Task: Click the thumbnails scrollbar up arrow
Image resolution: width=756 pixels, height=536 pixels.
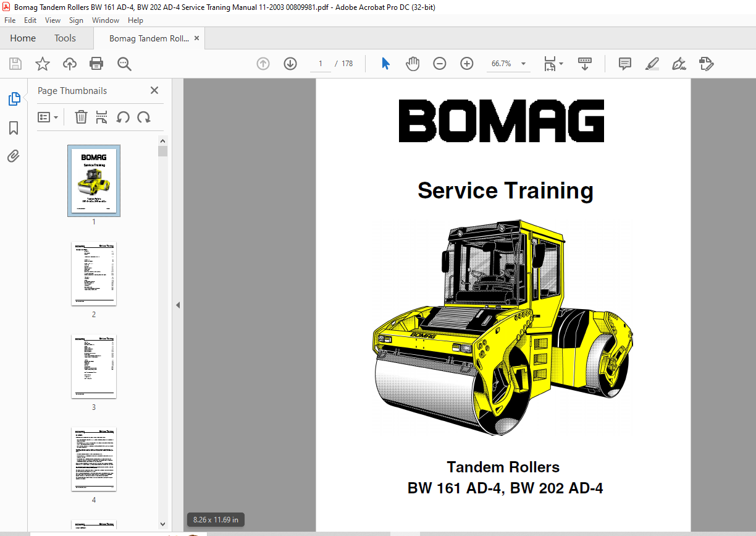Action: coord(163,141)
